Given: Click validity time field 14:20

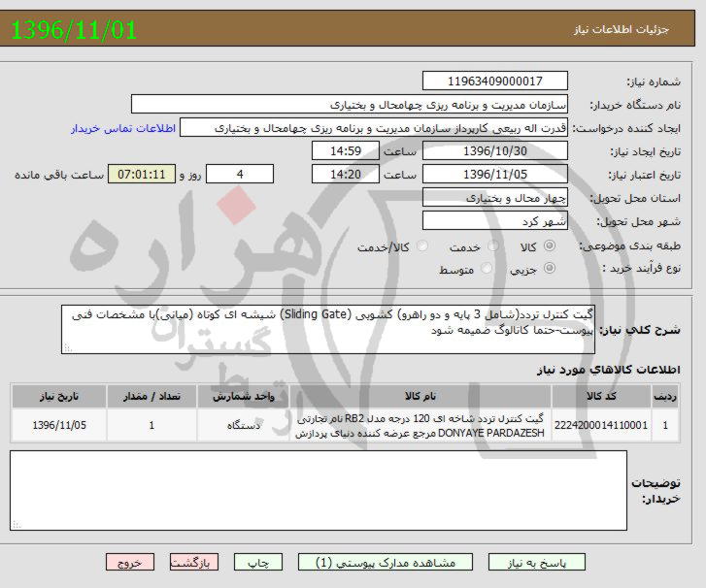Looking at the screenshot, I should click(346, 175).
